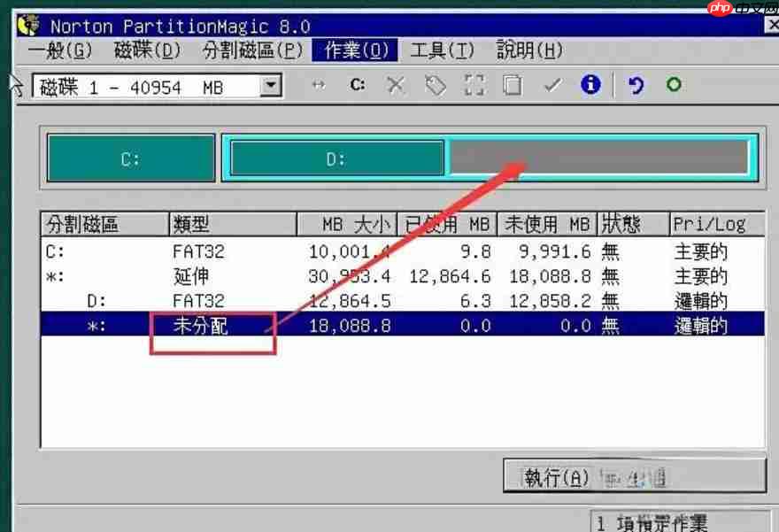The width and height of the screenshot is (779, 532).
Task: Click the Apply changes checkmark icon
Action: point(551,85)
